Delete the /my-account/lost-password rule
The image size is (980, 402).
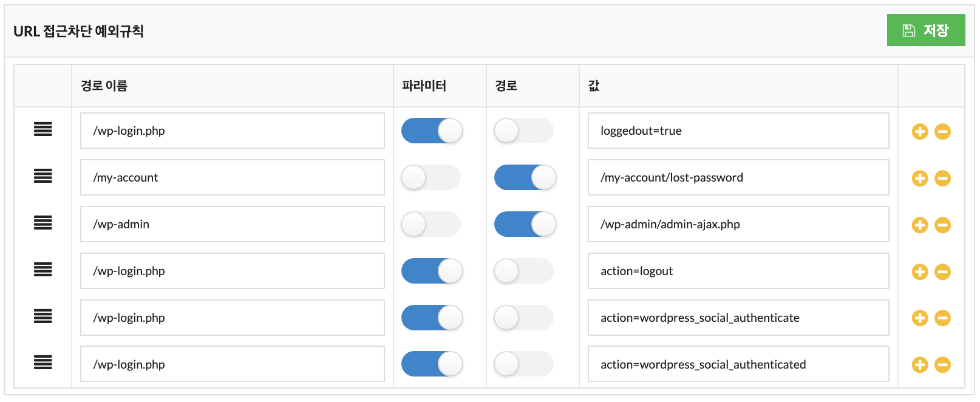942,178
